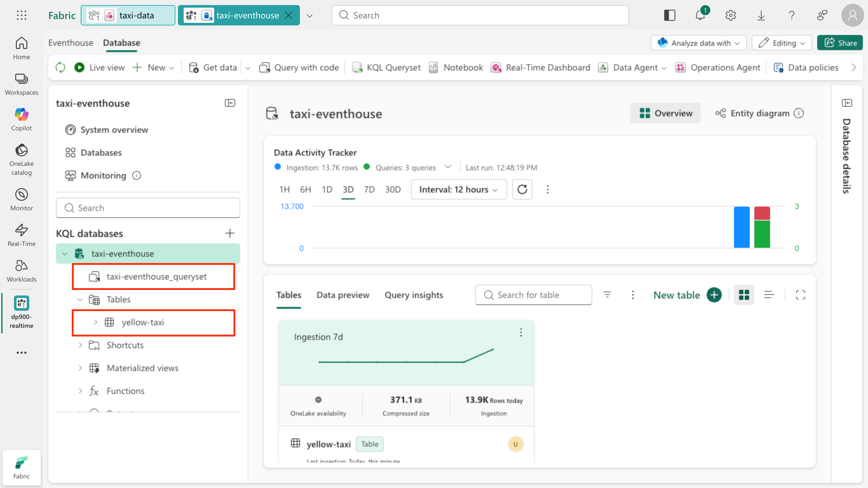Open the Monitor hub
The width and height of the screenshot is (868, 488).
pyautogui.click(x=22, y=200)
